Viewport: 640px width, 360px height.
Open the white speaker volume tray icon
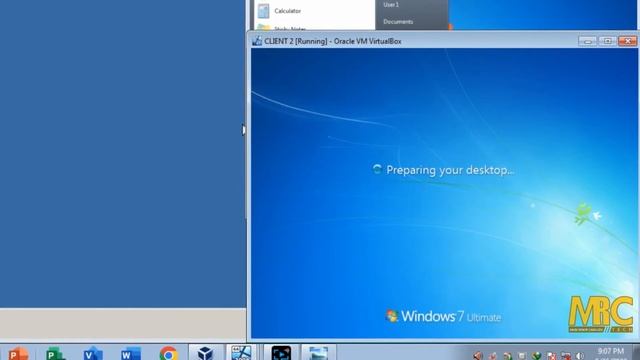(580, 356)
